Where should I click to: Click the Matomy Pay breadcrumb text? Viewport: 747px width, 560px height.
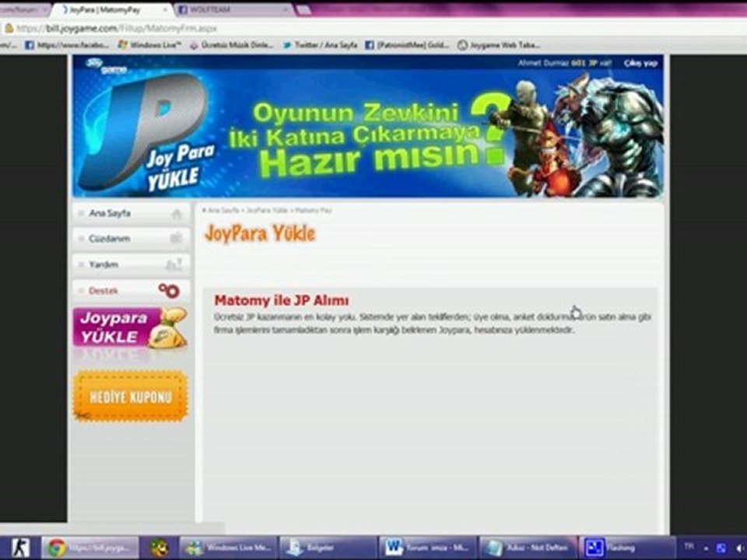pos(314,210)
